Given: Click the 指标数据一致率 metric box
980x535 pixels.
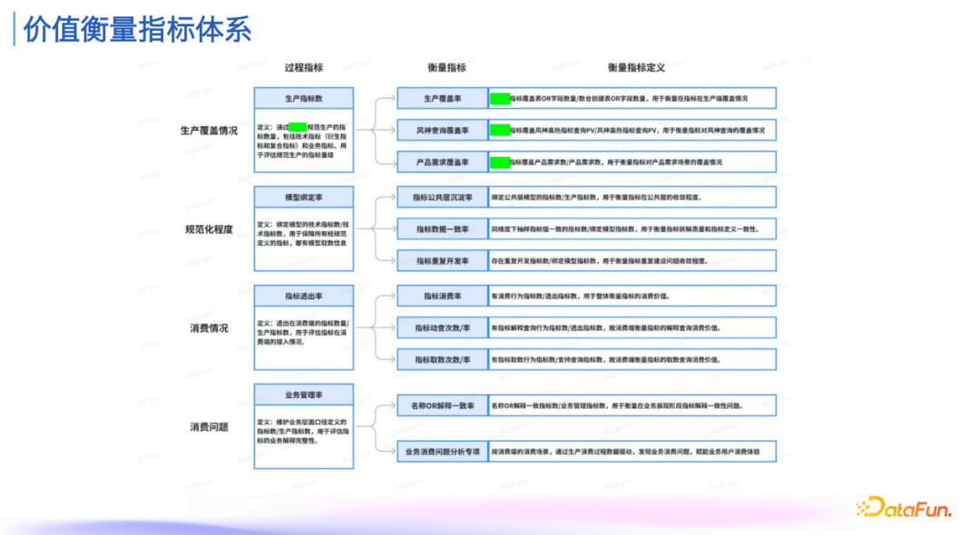Looking at the screenshot, I should point(443,229).
